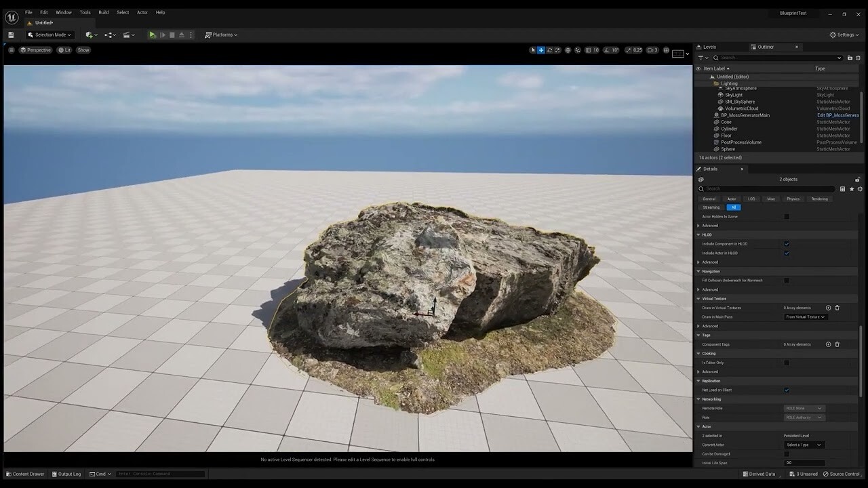
Task: Toggle the Net Load on Client checkbox
Action: coord(787,390)
